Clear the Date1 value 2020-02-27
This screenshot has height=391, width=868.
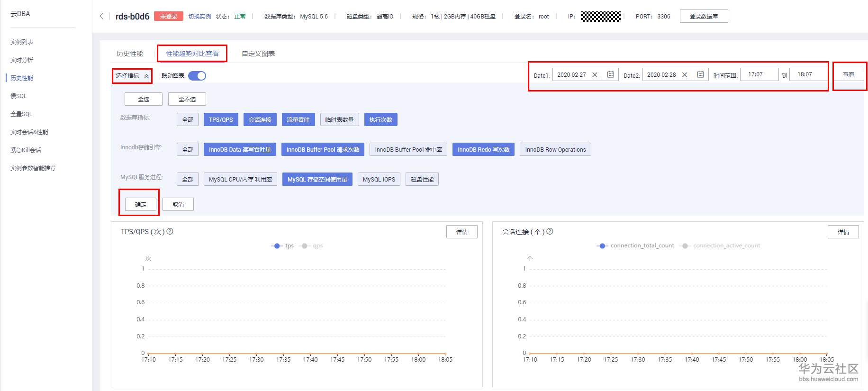595,75
